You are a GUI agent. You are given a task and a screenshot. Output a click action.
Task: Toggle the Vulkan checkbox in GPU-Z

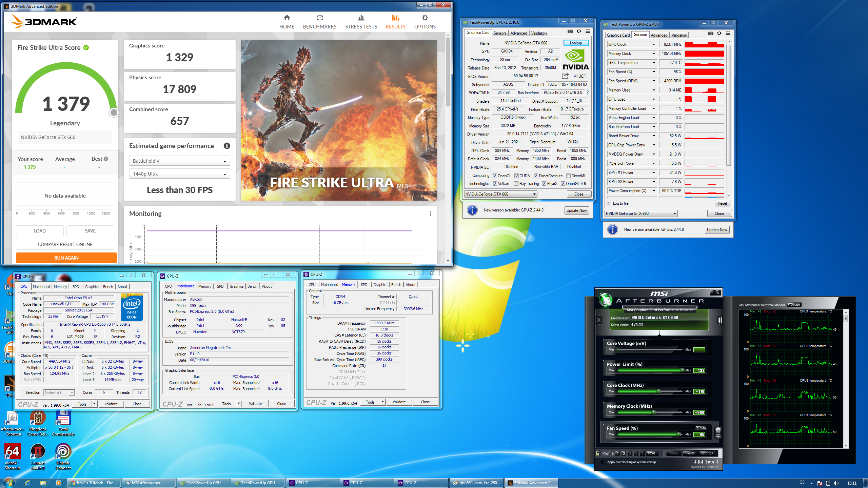click(495, 184)
